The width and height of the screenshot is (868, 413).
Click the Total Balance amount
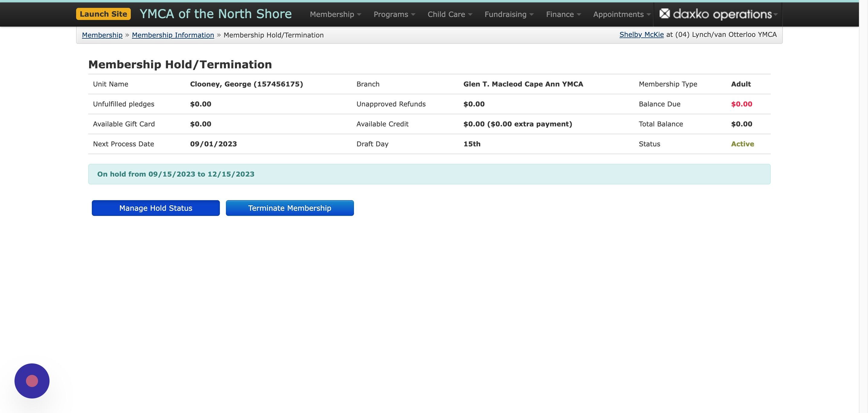click(741, 124)
